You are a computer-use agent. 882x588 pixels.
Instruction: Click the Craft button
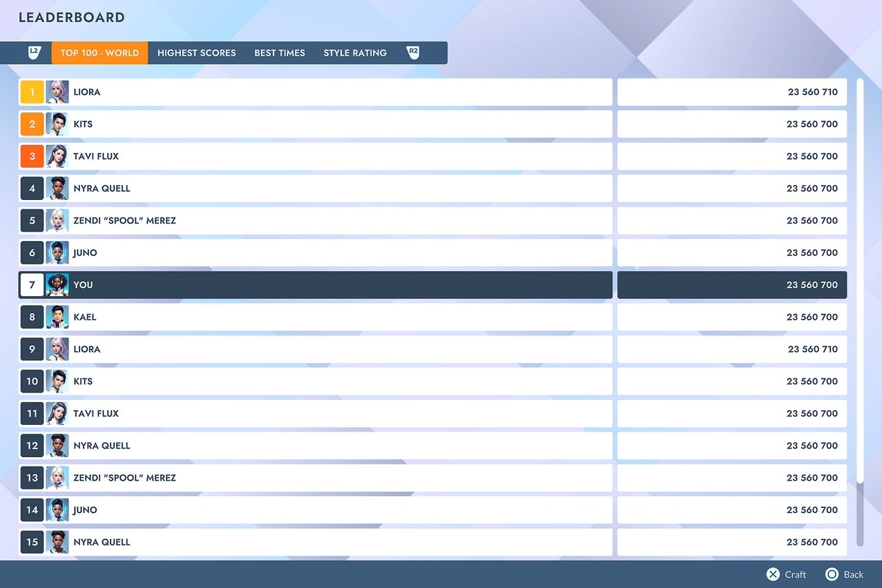(x=786, y=574)
